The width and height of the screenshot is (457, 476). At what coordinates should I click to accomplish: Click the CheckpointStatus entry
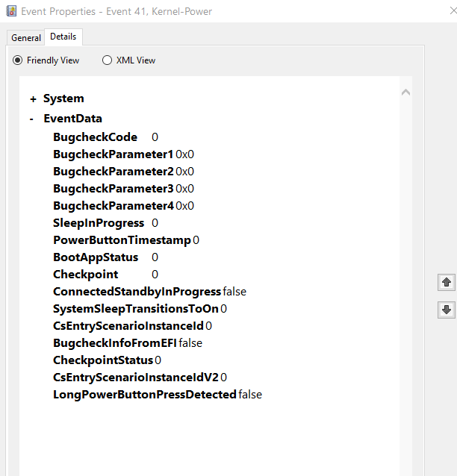point(102,360)
